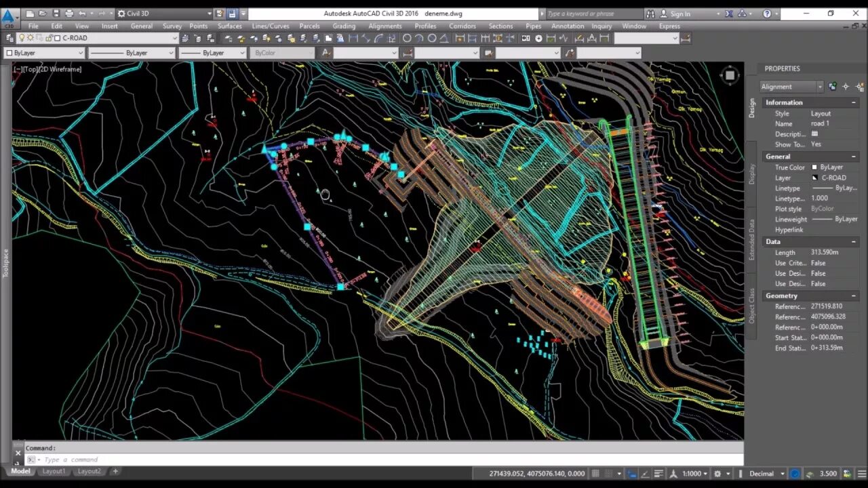Click the Alignment object type dropdown in Properties
The image size is (868, 488).
pyautogui.click(x=792, y=87)
